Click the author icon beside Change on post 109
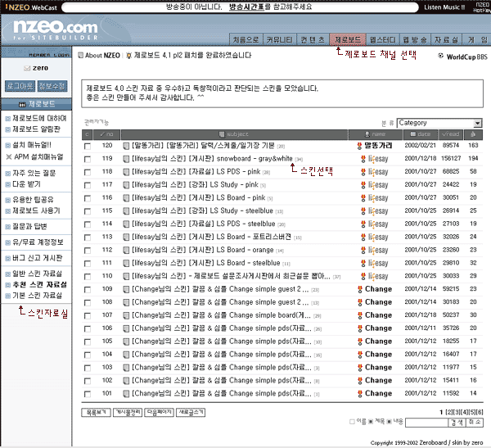Viewport: 491px width, 448px height. click(361, 289)
